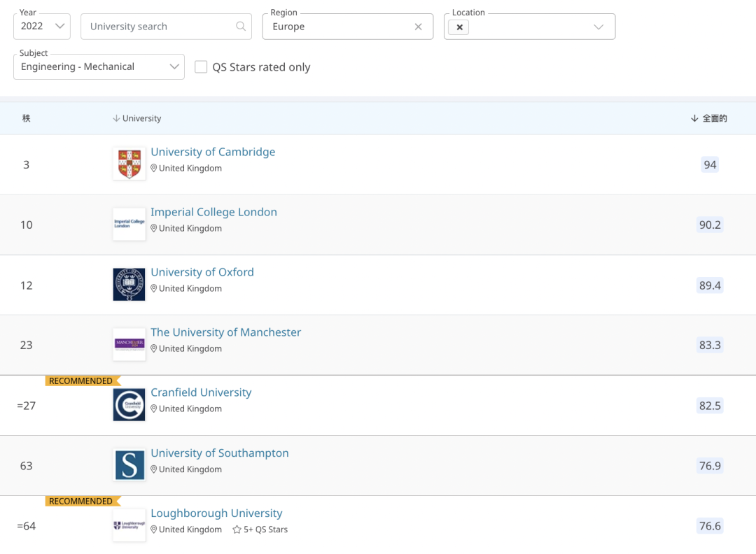Screen dimensions: 756x554
Task: Click the magnifier icon in University search
Action: pos(241,27)
